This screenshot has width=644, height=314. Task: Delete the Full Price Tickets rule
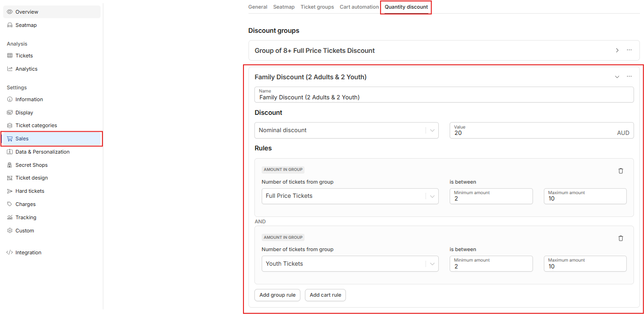coord(620,171)
